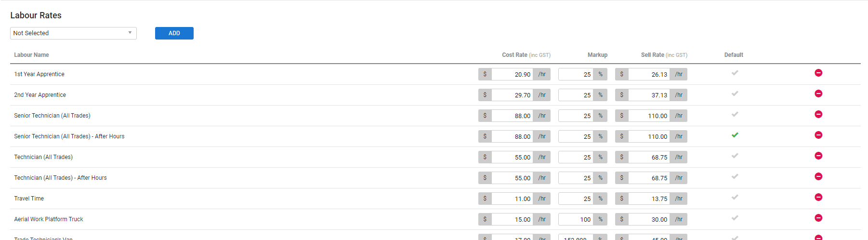The width and height of the screenshot is (868, 240).
Task: Set Technician (All Trades) as default
Action: (735, 156)
